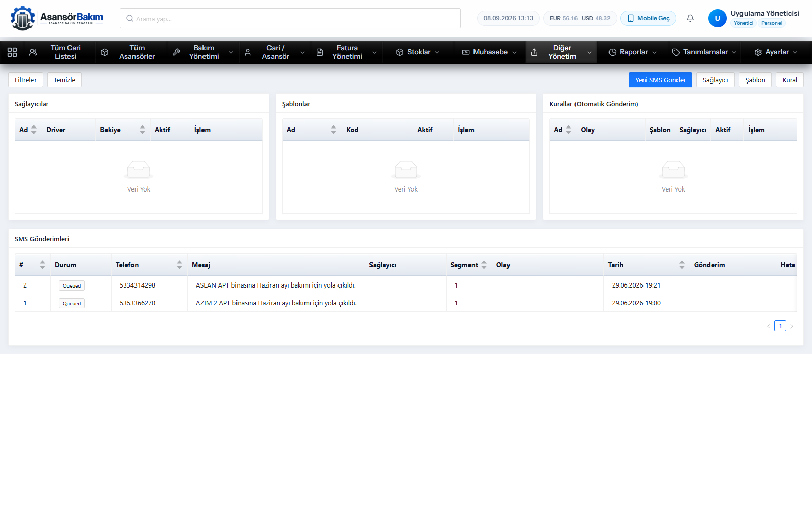Sort Sağlayıcılar table by Bakiye
Viewport: 812px width, 508px height.
(142, 130)
